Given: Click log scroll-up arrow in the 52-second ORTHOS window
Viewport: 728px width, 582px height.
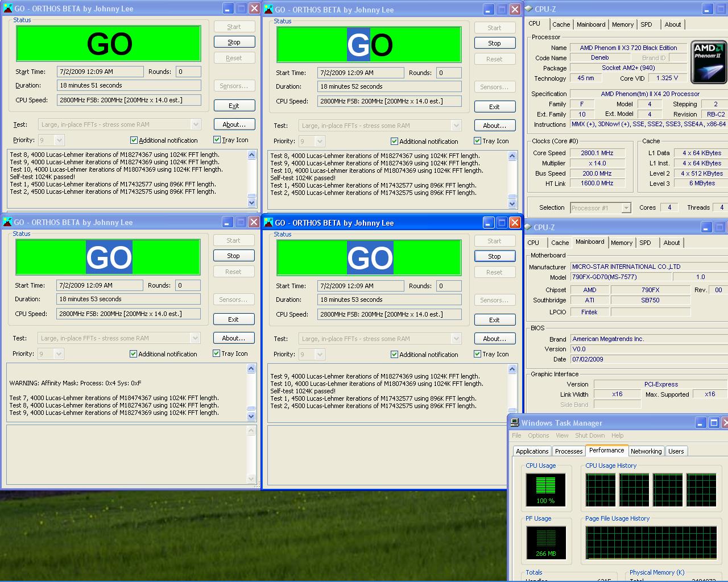Looking at the screenshot, I should coord(512,156).
